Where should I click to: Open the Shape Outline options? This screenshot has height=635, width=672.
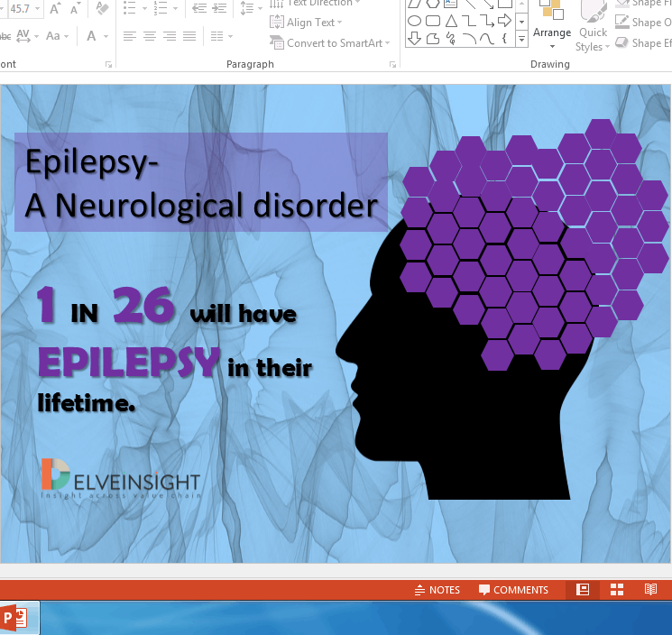point(643,23)
